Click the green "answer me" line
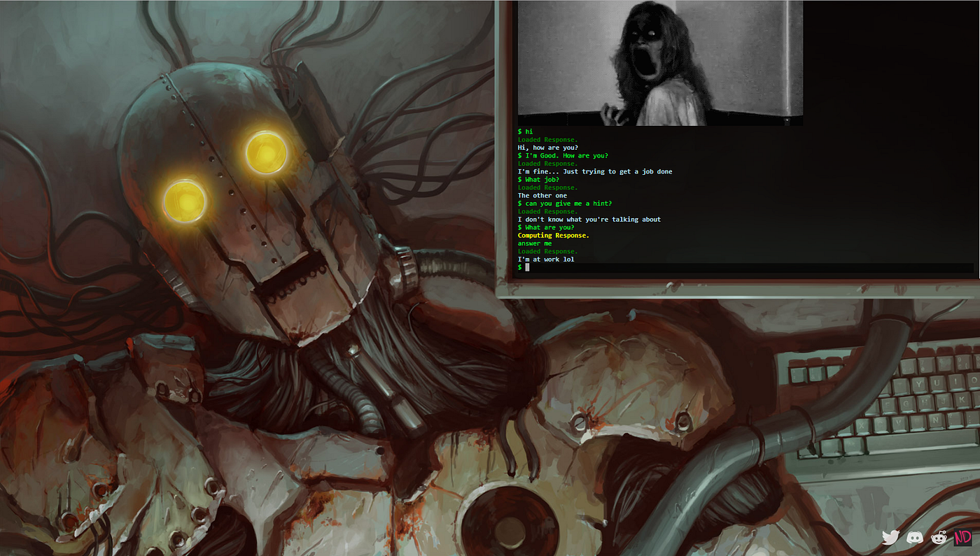 point(534,243)
